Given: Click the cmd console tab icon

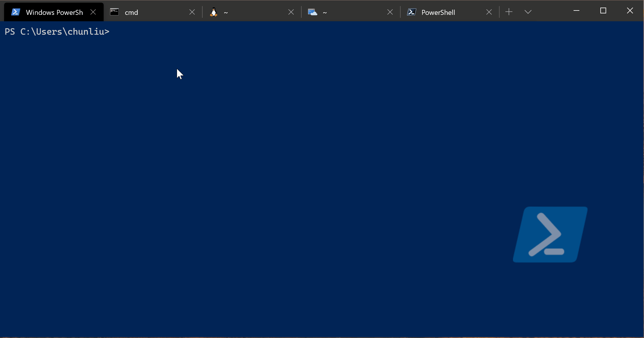Looking at the screenshot, I should pyautogui.click(x=114, y=12).
